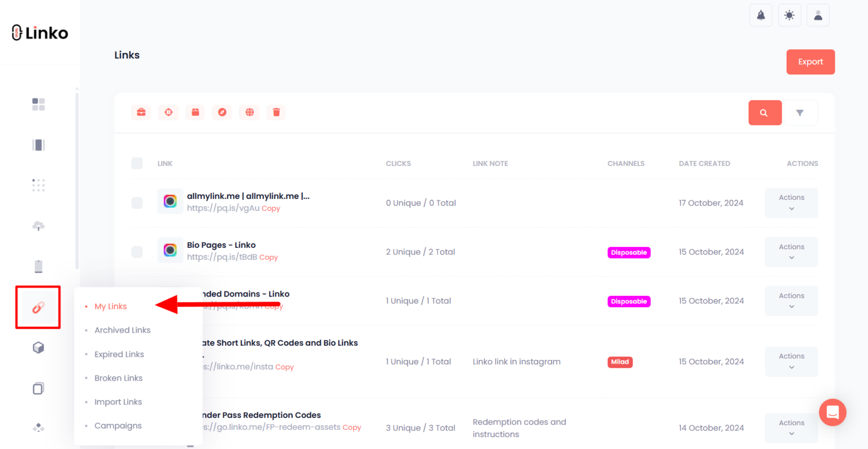
Task: Expand Actions dropdown for 17 October link
Action: [x=791, y=203]
